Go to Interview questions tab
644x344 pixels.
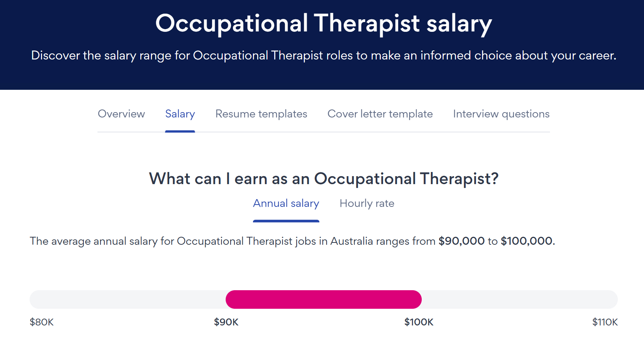pyautogui.click(x=501, y=114)
